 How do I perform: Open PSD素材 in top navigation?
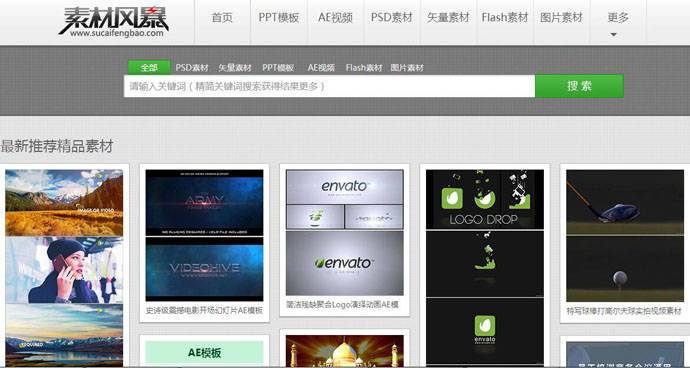[392, 18]
